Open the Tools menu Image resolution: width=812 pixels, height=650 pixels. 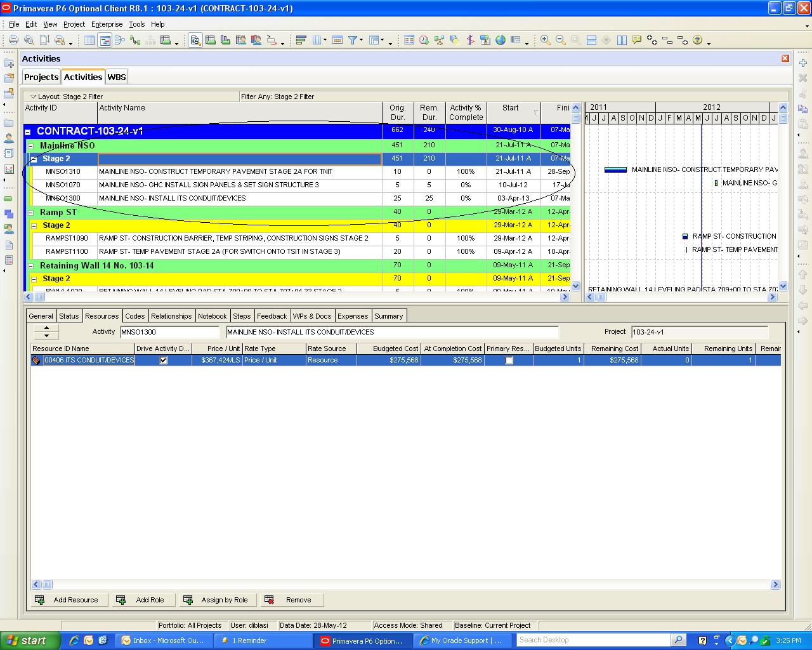point(137,24)
